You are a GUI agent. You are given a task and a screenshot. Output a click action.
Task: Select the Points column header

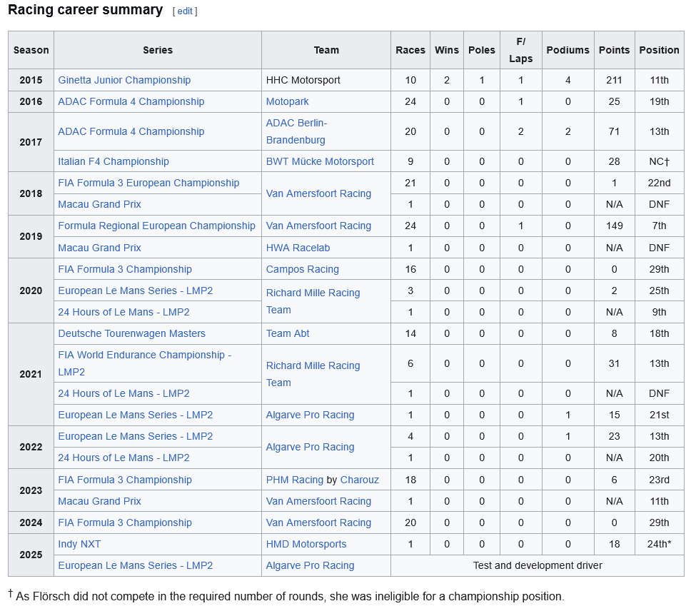point(615,50)
